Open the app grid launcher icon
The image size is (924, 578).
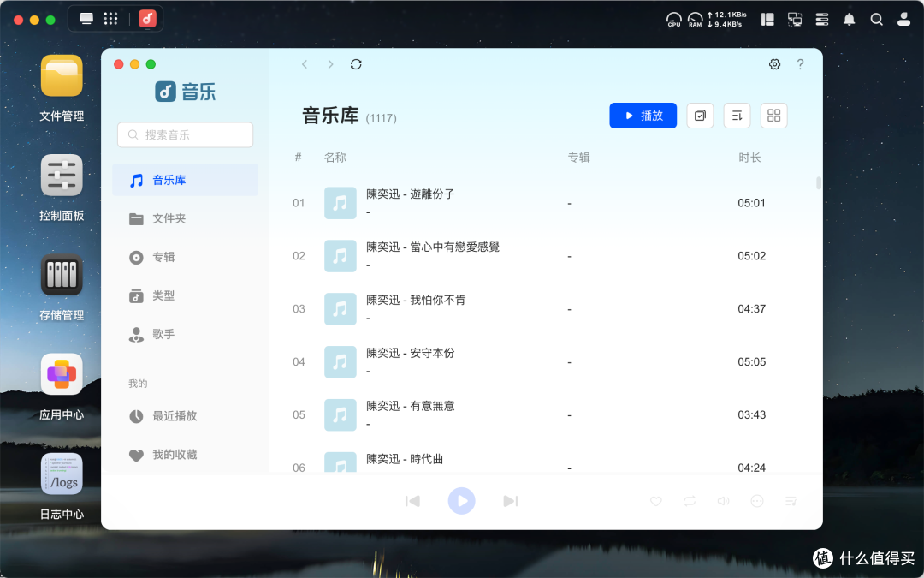(110, 19)
